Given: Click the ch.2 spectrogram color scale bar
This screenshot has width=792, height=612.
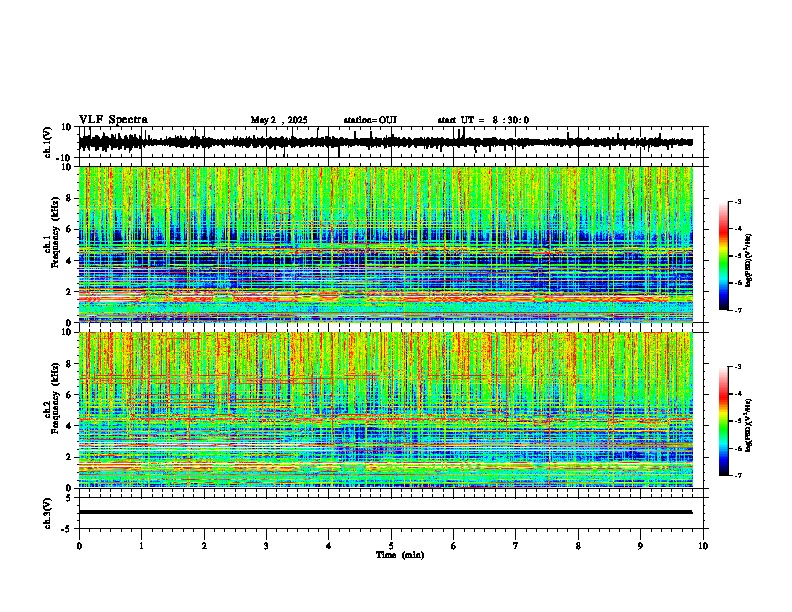Looking at the screenshot, I should click(724, 421).
